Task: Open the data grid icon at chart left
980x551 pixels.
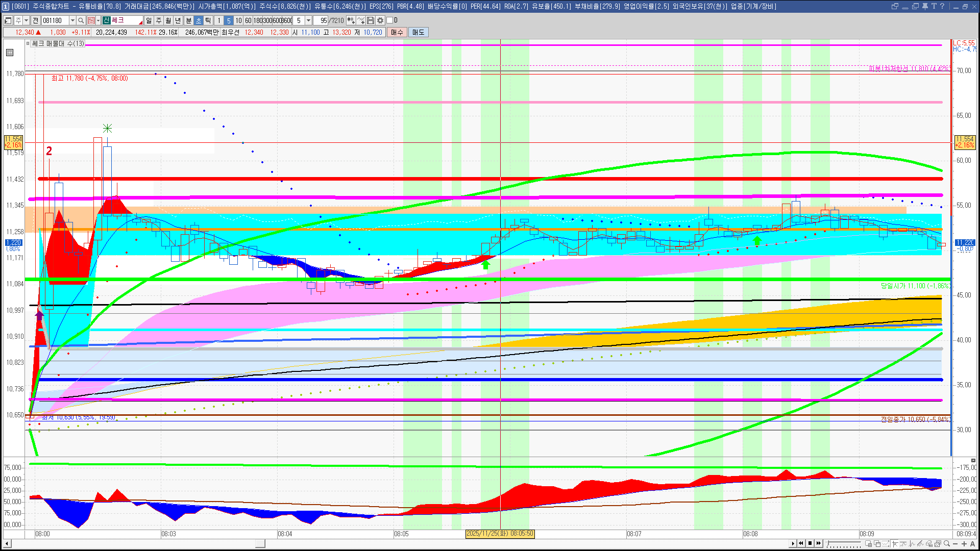Action: click(x=10, y=53)
